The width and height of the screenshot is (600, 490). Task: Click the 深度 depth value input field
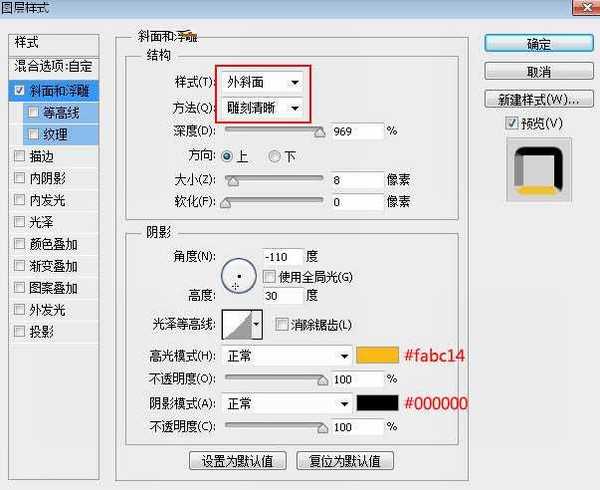coord(355,132)
